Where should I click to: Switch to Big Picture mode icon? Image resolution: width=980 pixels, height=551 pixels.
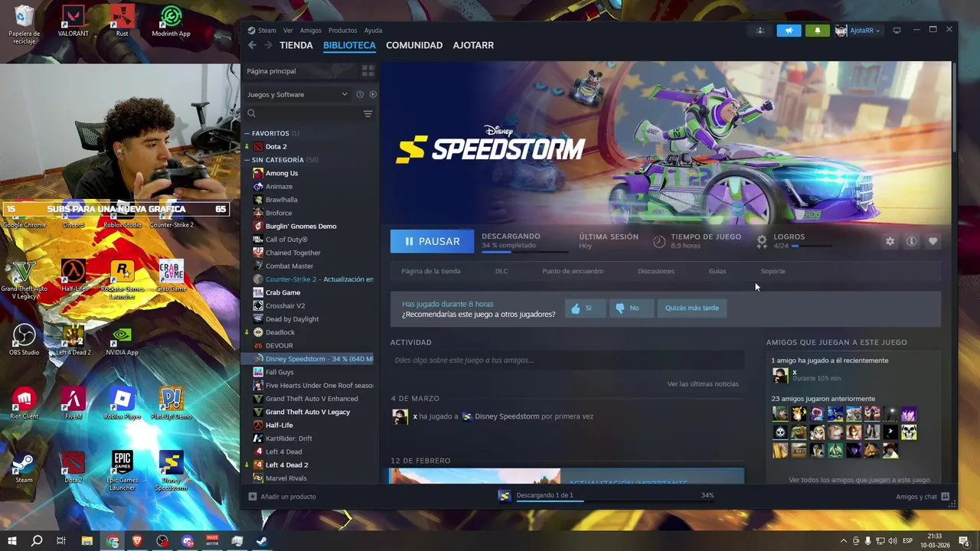click(x=897, y=31)
